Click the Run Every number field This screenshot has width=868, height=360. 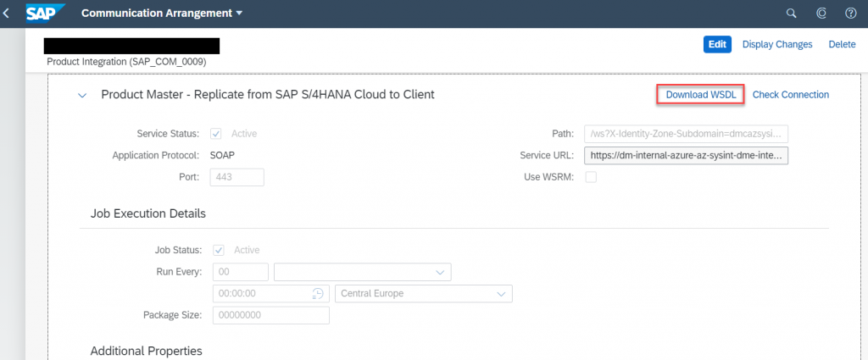(x=241, y=272)
